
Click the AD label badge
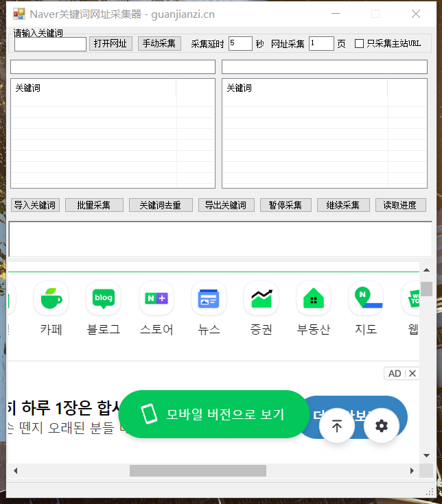[395, 374]
